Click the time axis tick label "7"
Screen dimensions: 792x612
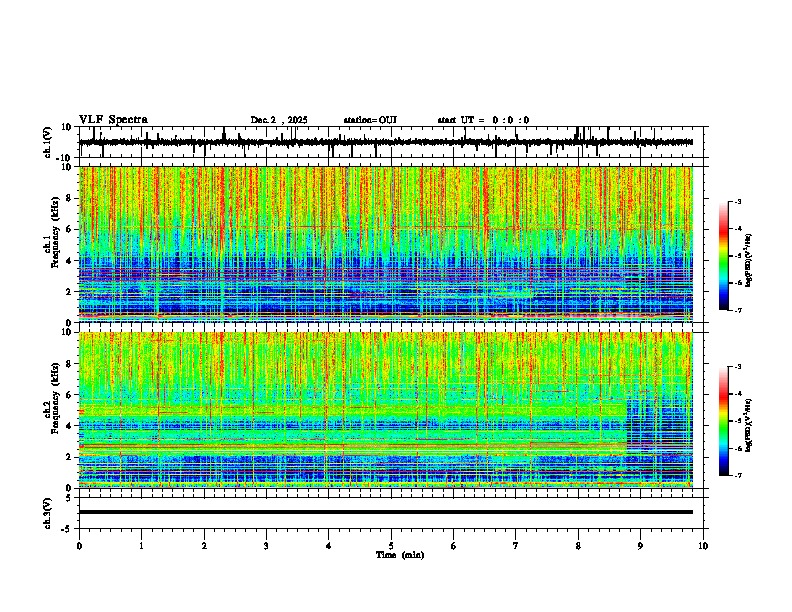[516, 545]
